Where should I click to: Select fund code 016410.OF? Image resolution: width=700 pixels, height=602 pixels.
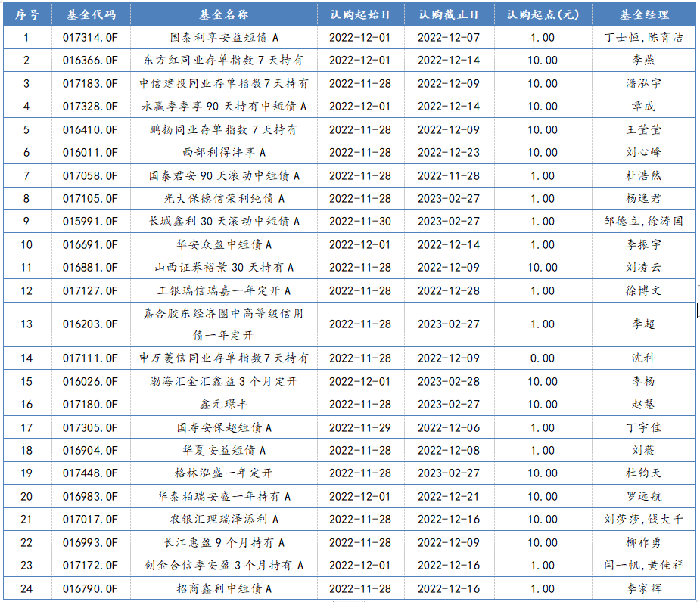(90, 130)
